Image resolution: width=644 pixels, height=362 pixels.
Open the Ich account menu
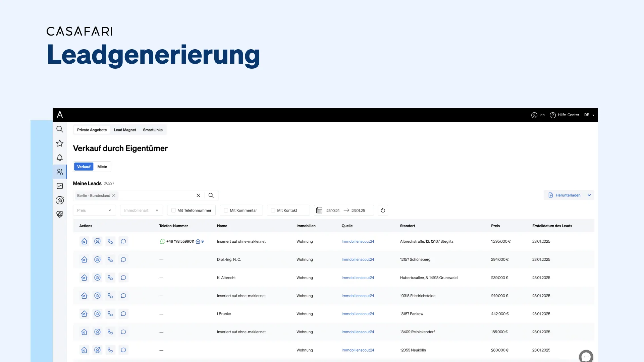(538, 115)
